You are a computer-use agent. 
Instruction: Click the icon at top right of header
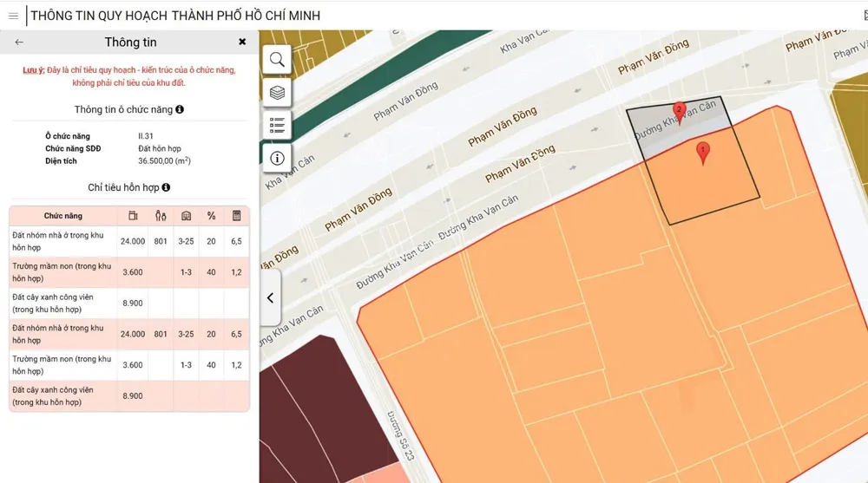[863, 16]
